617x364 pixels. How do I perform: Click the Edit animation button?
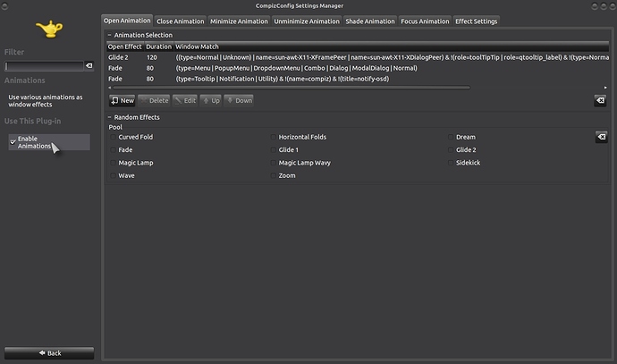pyautogui.click(x=185, y=101)
